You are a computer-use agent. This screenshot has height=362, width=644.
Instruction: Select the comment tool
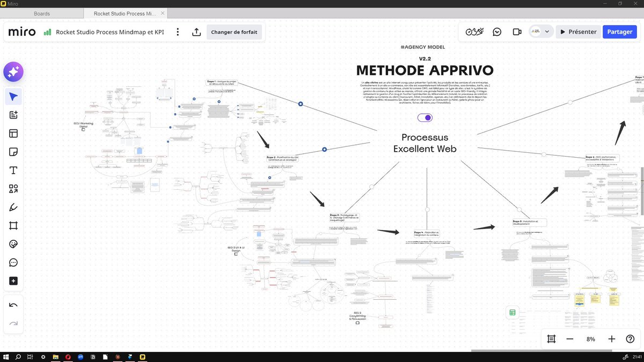(13, 263)
